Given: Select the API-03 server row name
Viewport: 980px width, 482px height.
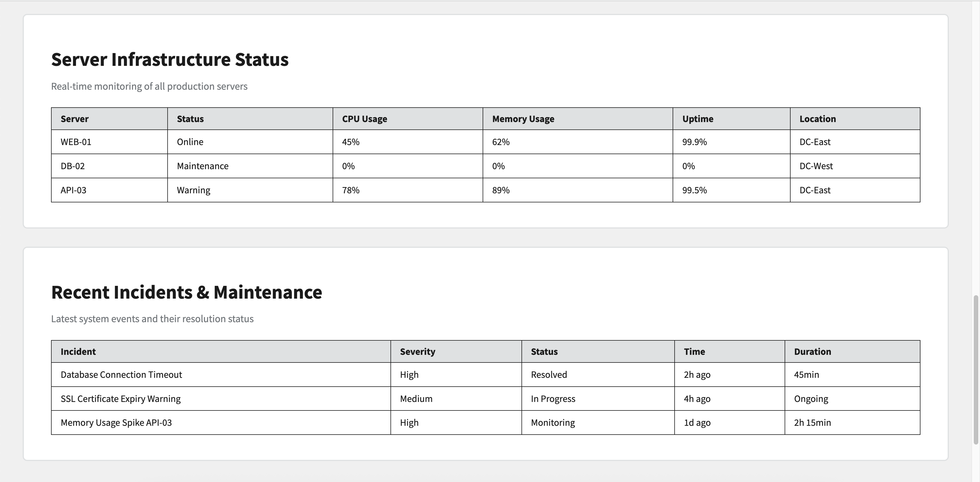Looking at the screenshot, I should (x=73, y=190).
